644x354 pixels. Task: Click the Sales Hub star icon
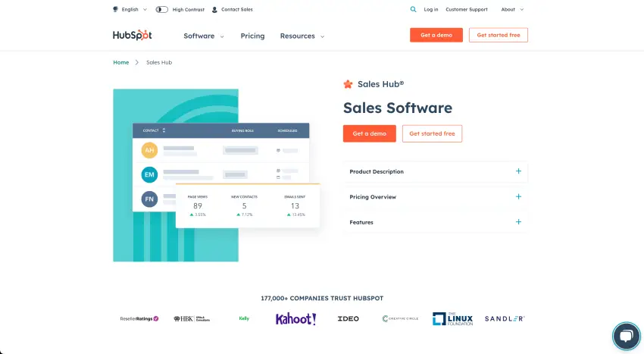tap(348, 84)
